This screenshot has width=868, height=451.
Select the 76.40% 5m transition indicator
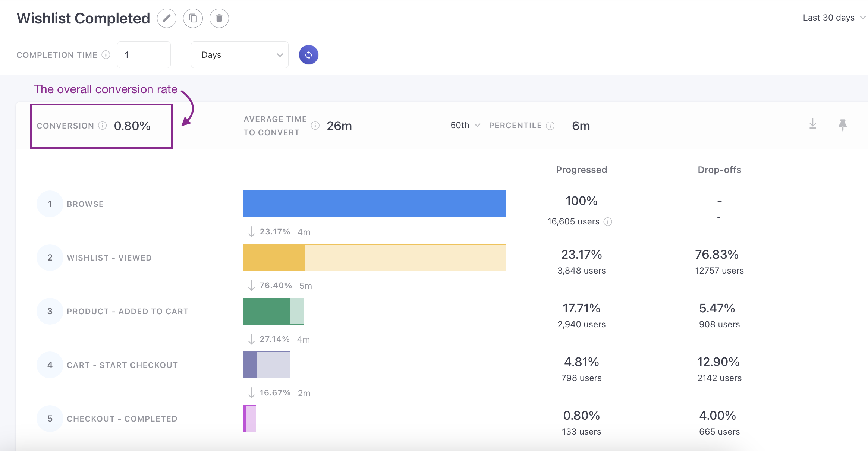pyautogui.click(x=280, y=286)
